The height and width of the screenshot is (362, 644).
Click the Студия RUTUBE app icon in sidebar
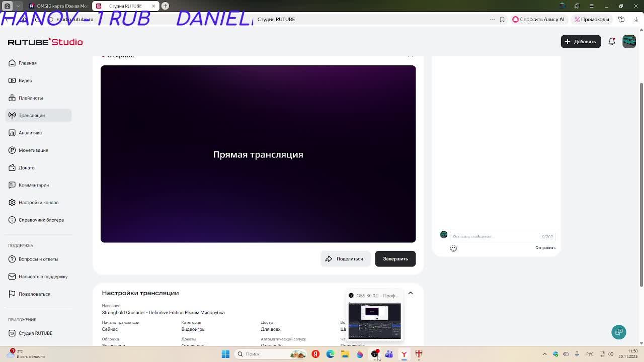pyautogui.click(x=12, y=333)
